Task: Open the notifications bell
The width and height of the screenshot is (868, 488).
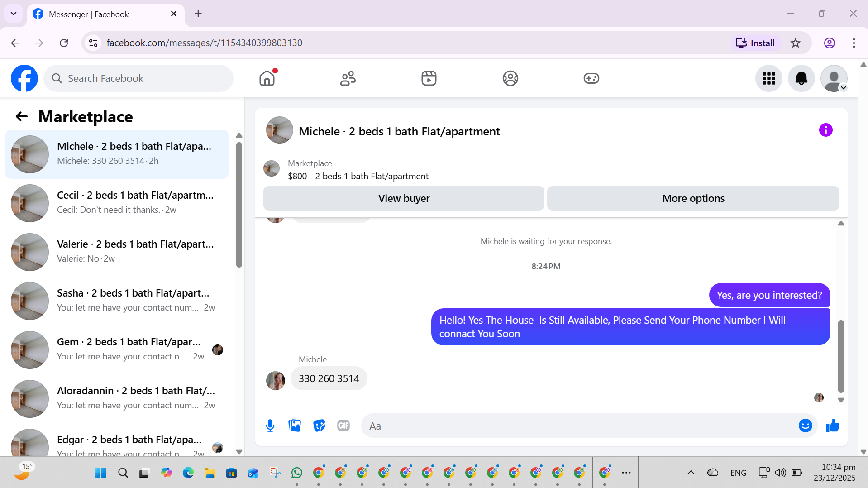Action: 801,78
